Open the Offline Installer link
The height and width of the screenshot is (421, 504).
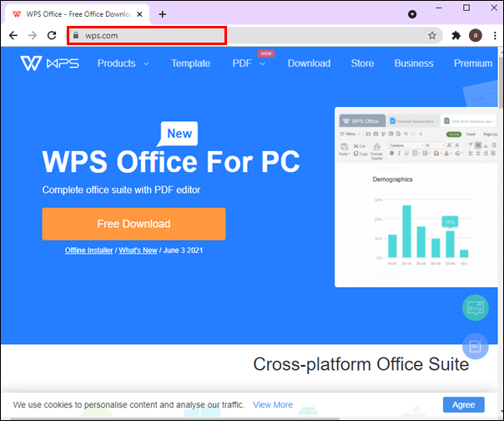88,251
